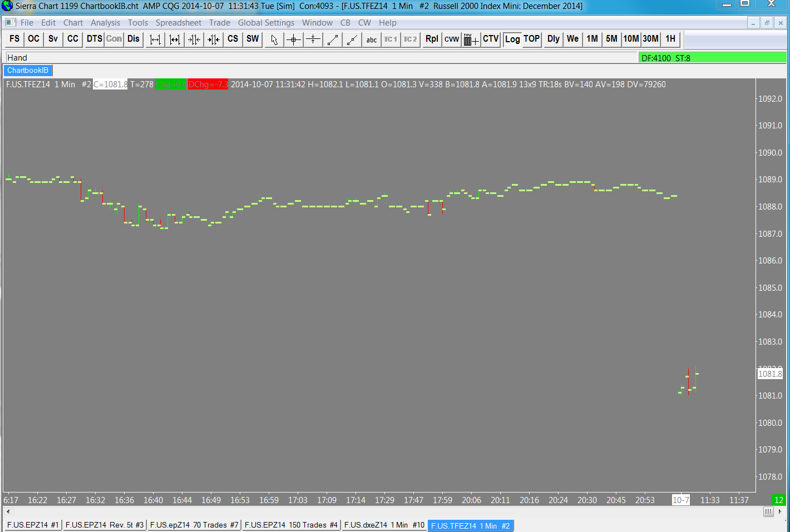The image size is (790, 532).
Task: Click the calculator spreadsheet toolbar icon
Action: click(471, 39)
